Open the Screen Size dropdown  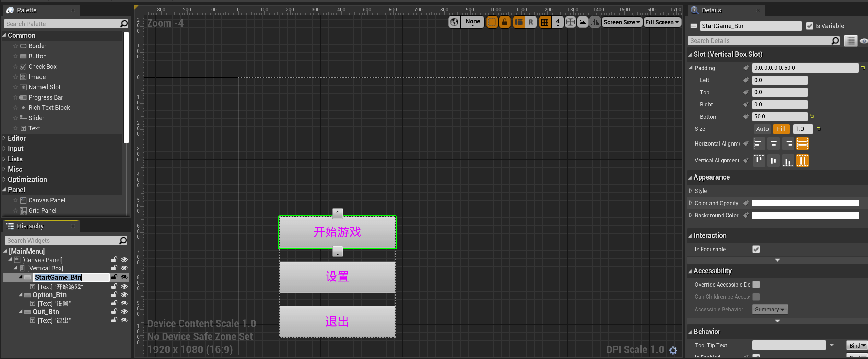(622, 22)
